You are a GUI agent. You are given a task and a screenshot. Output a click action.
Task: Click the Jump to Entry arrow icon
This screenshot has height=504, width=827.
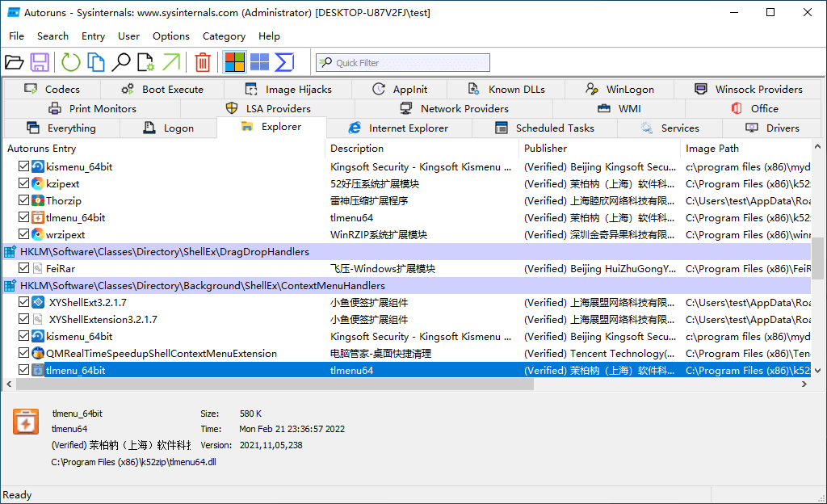click(x=171, y=62)
